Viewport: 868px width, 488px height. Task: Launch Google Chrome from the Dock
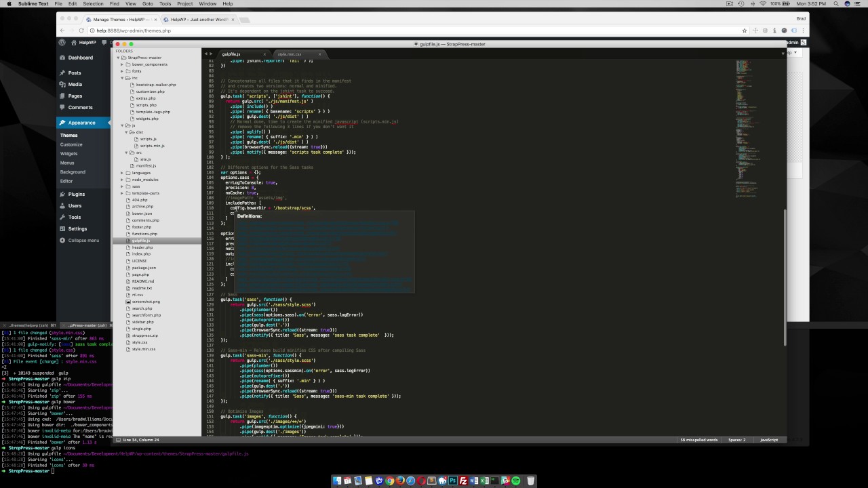pos(390,481)
